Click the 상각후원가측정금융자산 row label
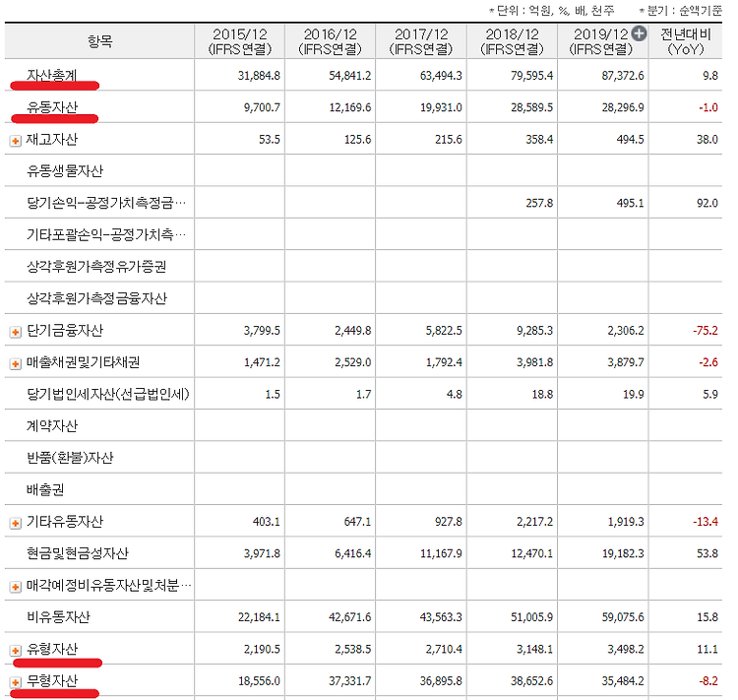This screenshot has height=700, width=738. [x=96, y=298]
